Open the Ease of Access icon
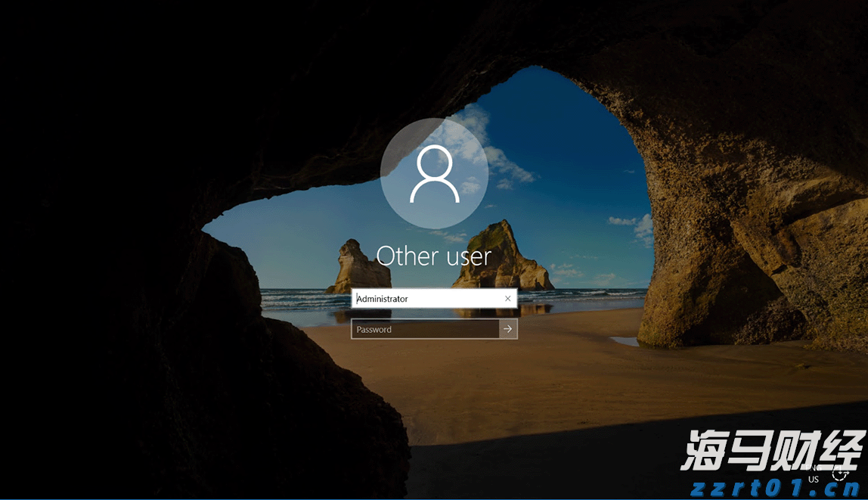Screen dimensions: 868x500 point(839,474)
